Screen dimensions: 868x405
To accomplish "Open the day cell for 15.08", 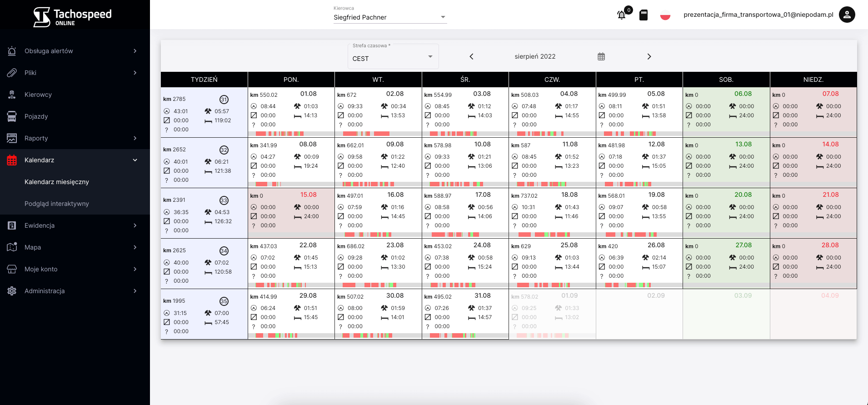I will point(291,211).
